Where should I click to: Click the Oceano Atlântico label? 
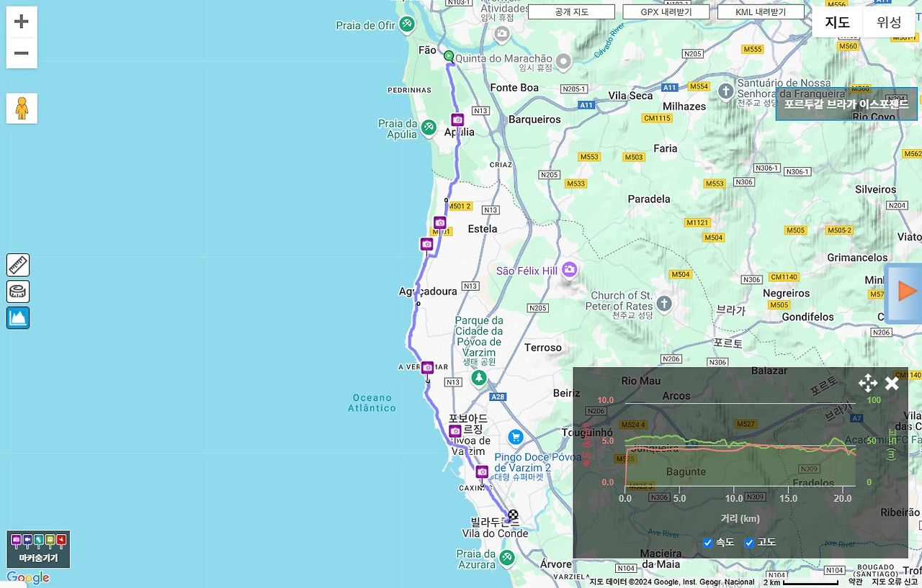pyautogui.click(x=372, y=403)
